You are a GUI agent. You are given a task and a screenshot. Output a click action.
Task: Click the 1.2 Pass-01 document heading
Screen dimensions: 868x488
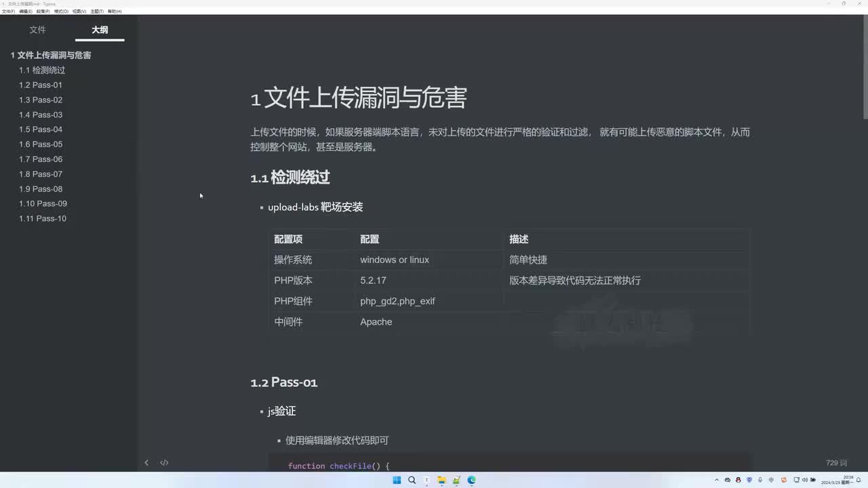coord(284,383)
